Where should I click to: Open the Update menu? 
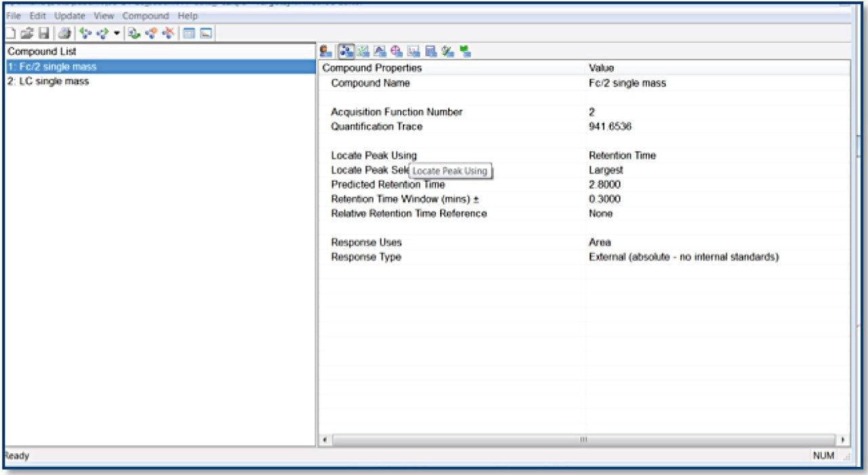(x=70, y=16)
